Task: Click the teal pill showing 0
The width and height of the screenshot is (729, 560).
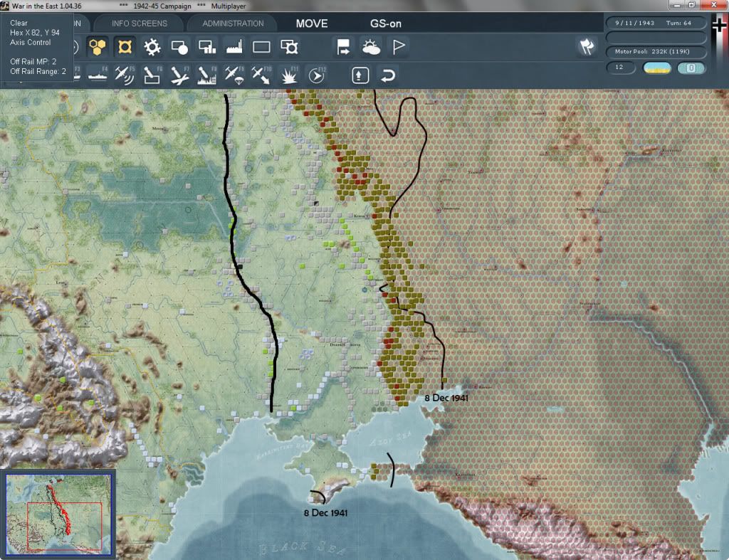Action: pos(691,68)
